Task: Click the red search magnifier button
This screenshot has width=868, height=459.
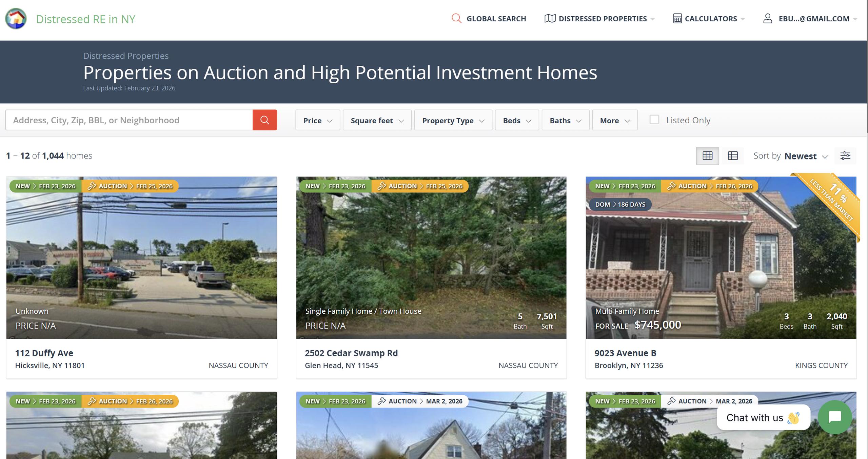Action: (x=264, y=120)
